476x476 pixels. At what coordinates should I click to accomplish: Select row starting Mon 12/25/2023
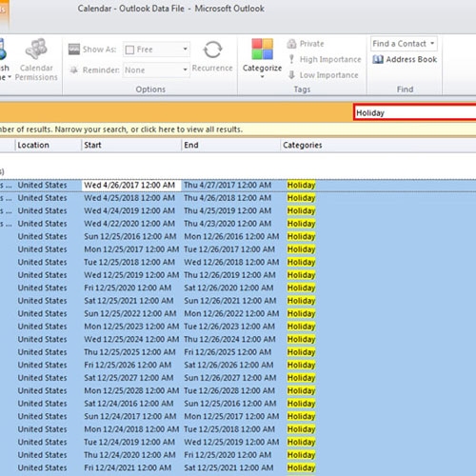click(x=238, y=327)
